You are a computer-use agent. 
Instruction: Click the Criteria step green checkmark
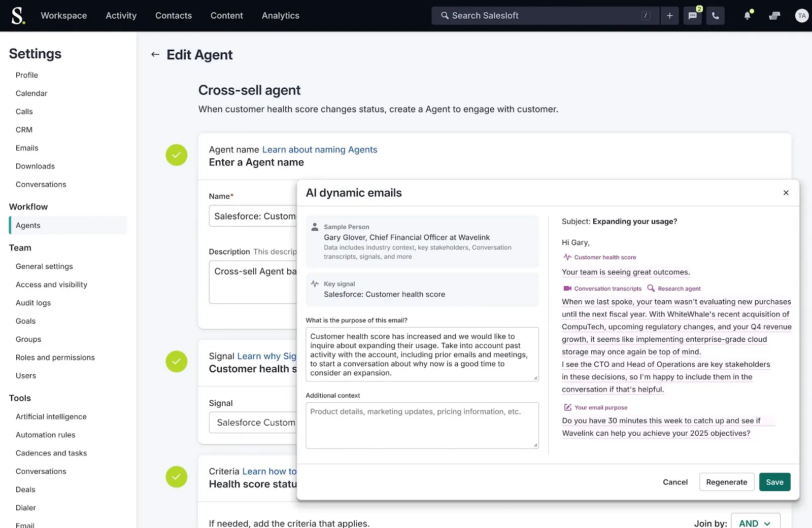pos(177,477)
